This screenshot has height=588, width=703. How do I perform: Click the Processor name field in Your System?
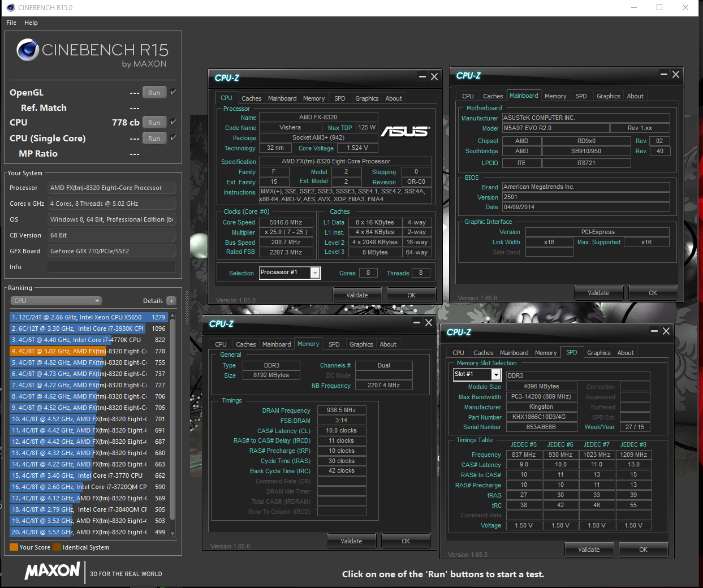click(111, 188)
